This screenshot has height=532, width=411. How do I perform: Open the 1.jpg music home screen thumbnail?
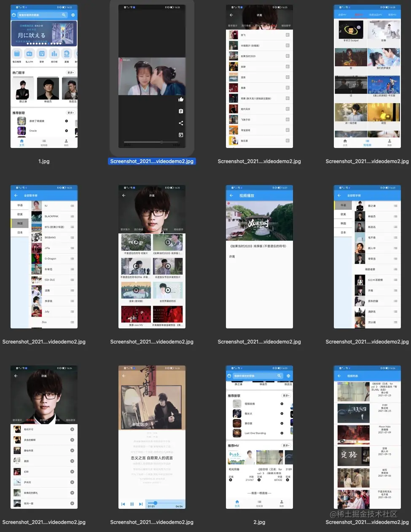(44, 76)
